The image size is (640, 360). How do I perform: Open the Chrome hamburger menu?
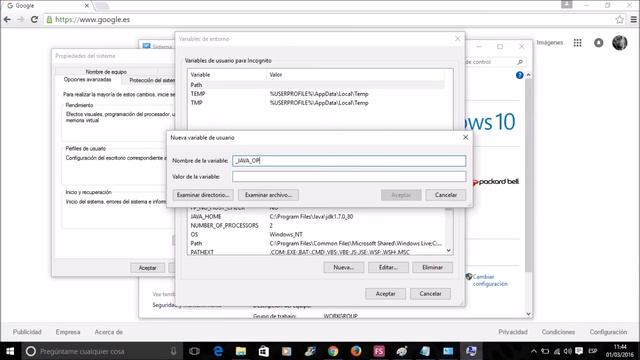click(x=633, y=19)
